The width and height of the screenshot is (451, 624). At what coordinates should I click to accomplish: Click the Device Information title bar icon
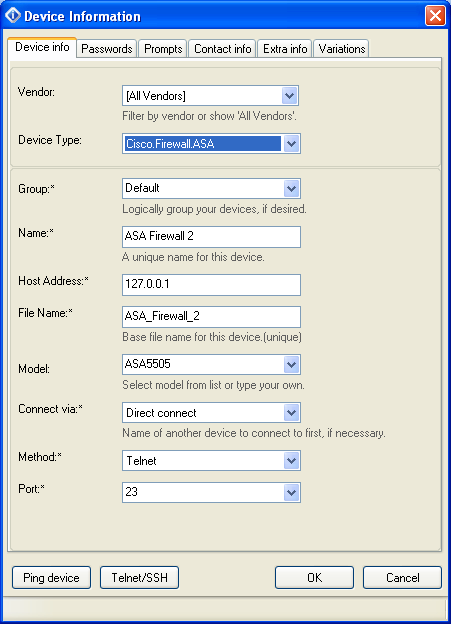tap(12, 15)
